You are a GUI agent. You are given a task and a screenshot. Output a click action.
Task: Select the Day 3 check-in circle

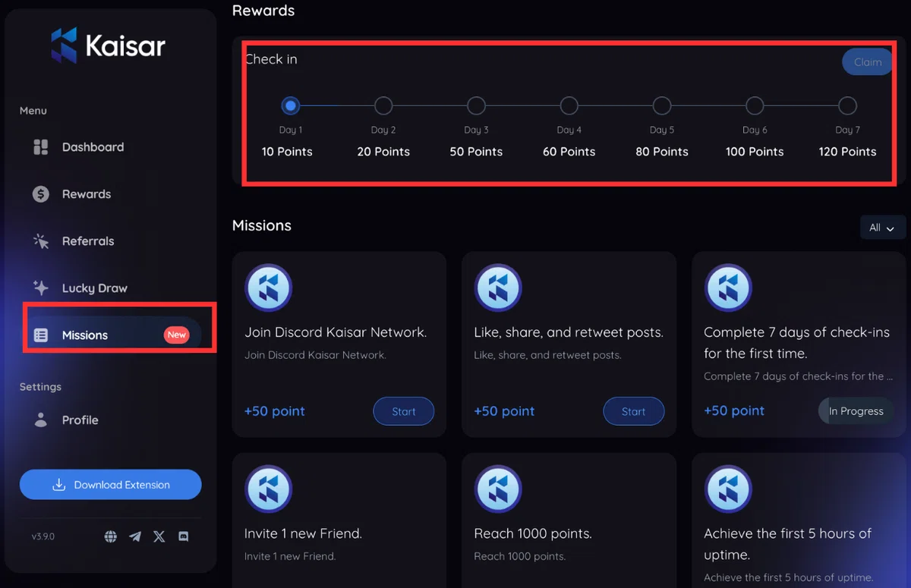[x=476, y=105]
